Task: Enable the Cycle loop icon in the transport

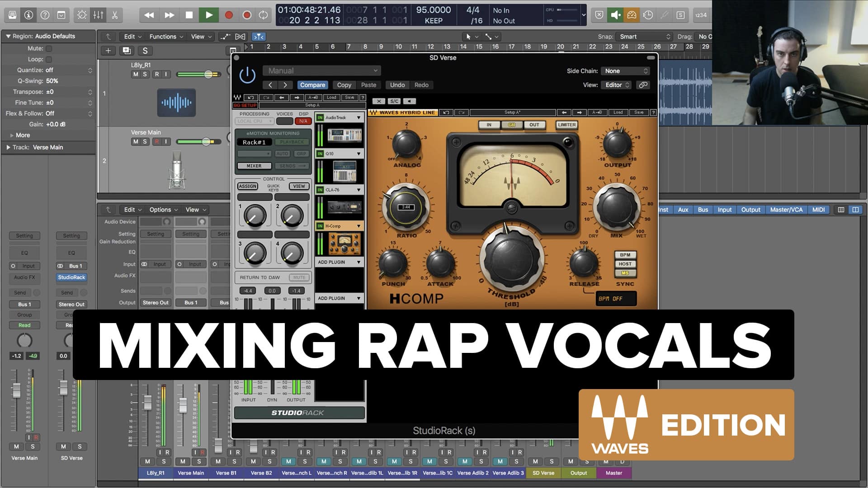Action: point(264,14)
